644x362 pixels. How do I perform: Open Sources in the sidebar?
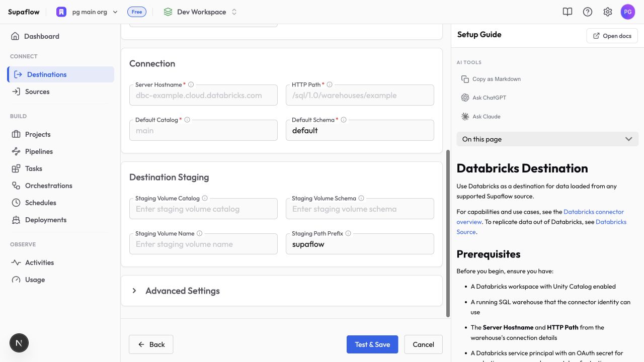point(60,92)
